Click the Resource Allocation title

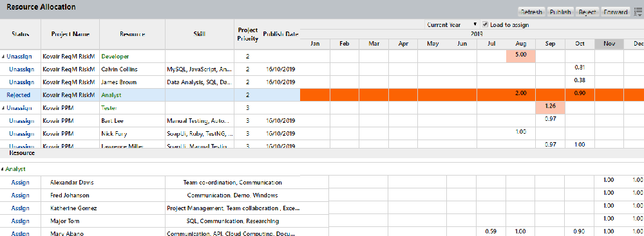(41, 7)
